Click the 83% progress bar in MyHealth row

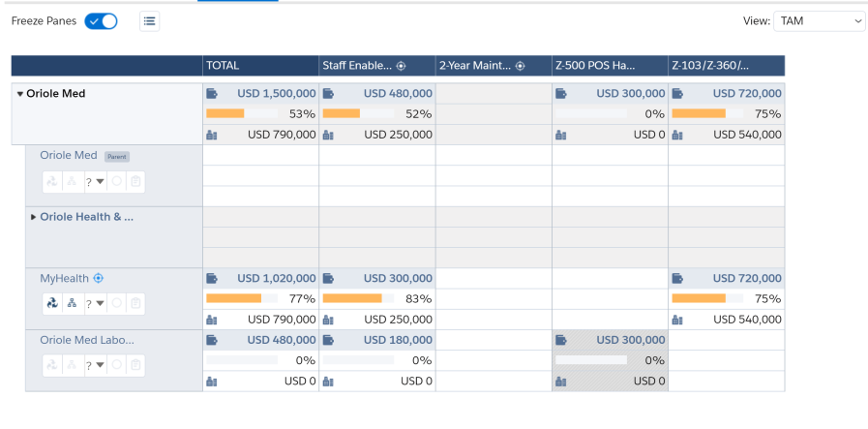coord(358,298)
